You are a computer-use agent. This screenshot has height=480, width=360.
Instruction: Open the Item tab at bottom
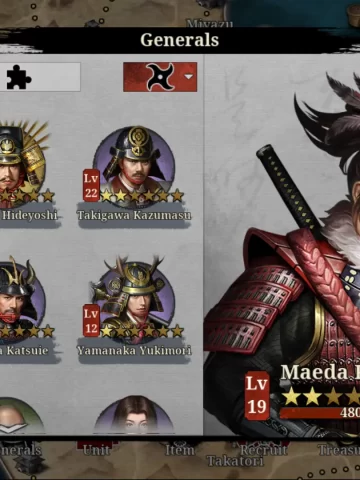(x=180, y=450)
